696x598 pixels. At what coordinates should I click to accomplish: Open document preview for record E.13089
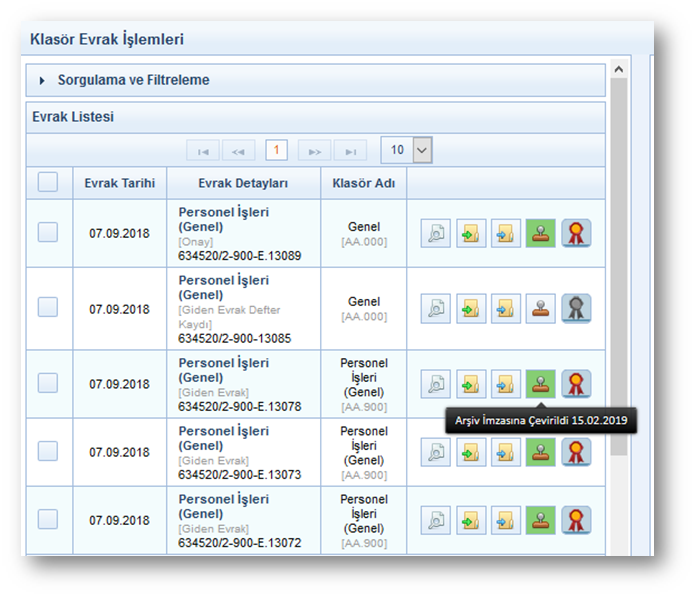coord(435,234)
